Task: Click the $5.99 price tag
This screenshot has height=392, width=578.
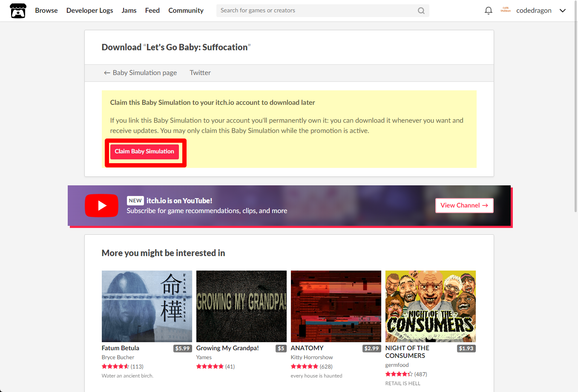Action: coord(182,349)
